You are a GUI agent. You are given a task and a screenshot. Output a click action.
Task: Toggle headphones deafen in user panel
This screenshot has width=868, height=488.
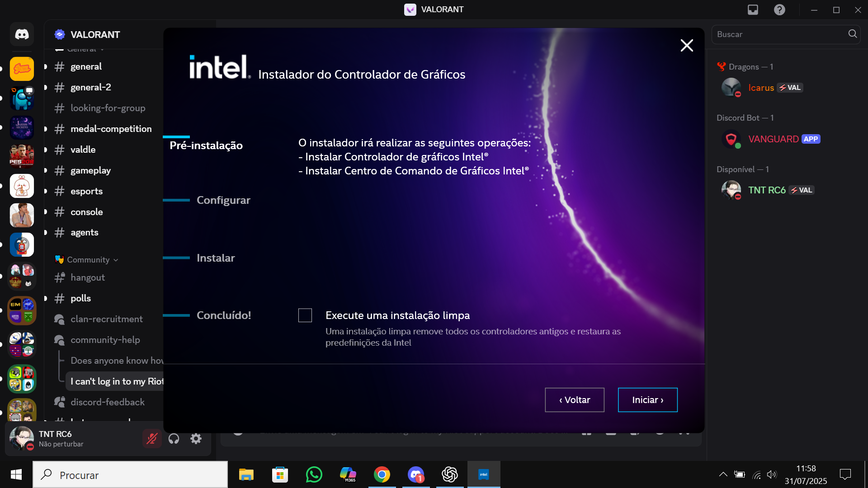tap(174, 439)
